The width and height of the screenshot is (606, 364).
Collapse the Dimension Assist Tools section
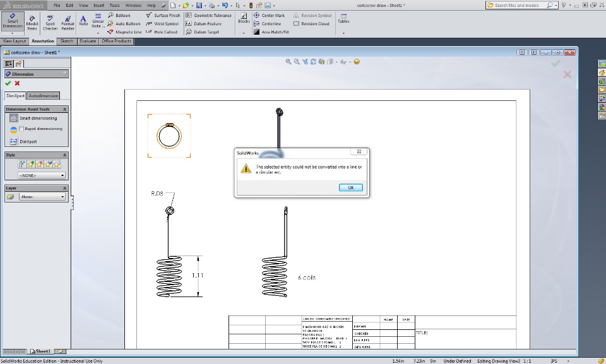pyautogui.click(x=64, y=109)
